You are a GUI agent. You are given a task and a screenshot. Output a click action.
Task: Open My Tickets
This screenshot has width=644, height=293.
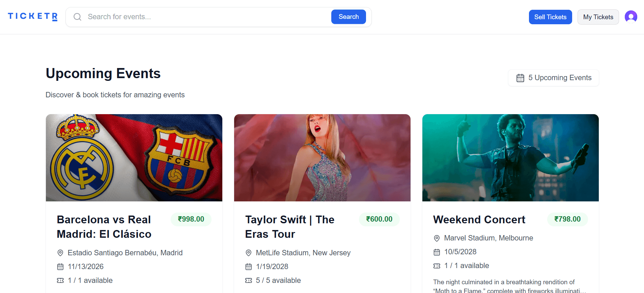coord(598,17)
